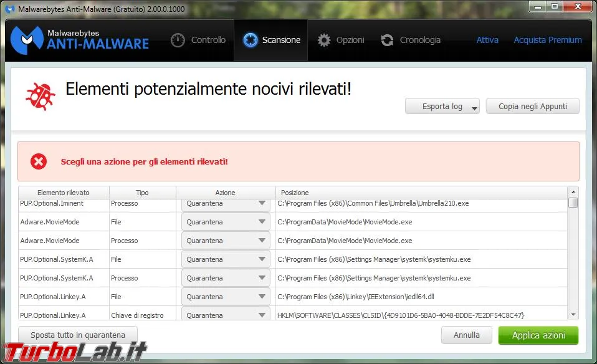Open the Opzioni tab
The height and width of the screenshot is (364, 597).
coord(341,40)
